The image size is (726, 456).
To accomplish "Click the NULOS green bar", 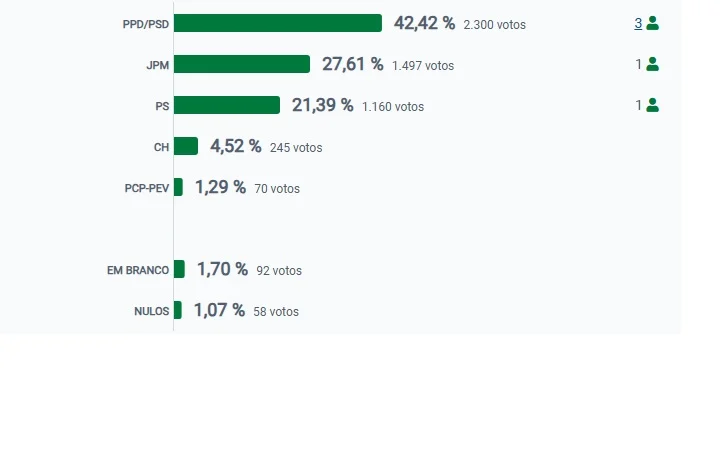I will click(x=178, y=310).
